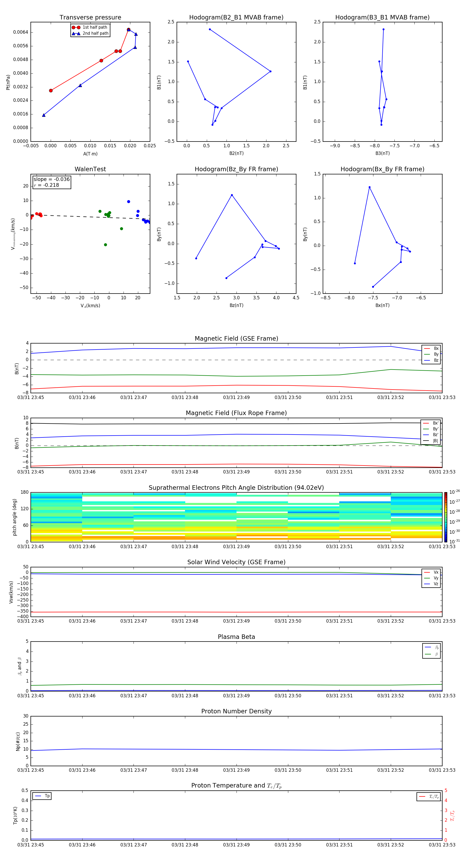The height and width of the screenshot is (868, 473).
Task: Click the "Hodogram(Bx_By FR frame)" title
Action: pos(382,169)
